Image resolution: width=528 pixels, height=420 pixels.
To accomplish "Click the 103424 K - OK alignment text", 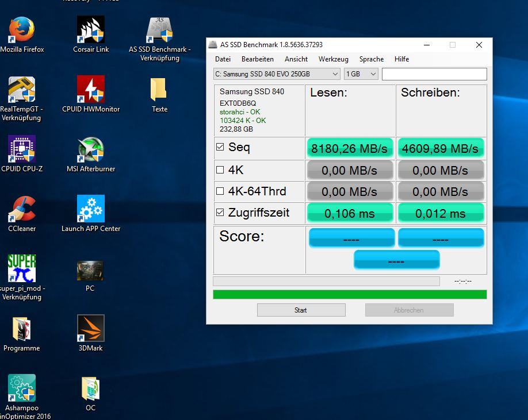I will tap(243, 121).
